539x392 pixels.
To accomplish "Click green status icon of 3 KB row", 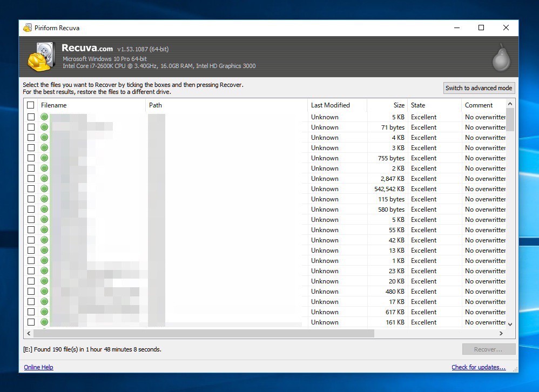I will pos(44,147).
